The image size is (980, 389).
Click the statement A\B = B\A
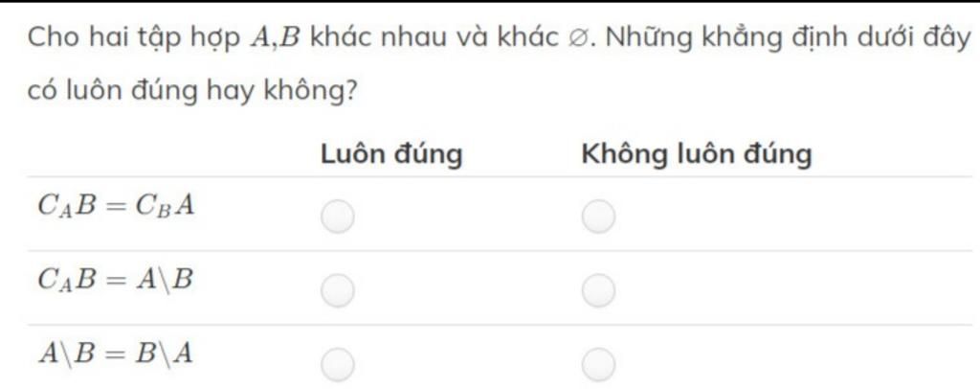[116, 354]
